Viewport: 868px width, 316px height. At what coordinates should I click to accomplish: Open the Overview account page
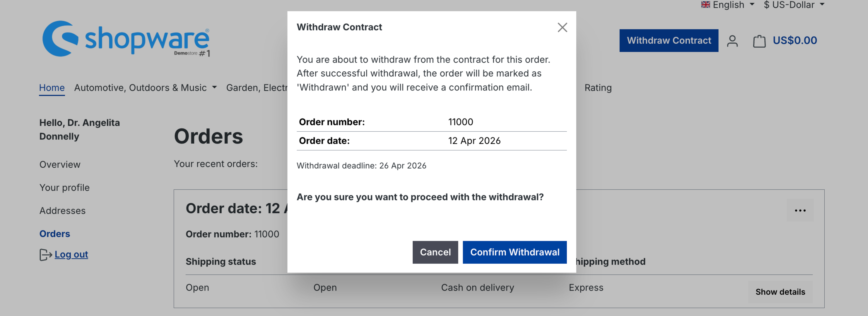point(60,164)
